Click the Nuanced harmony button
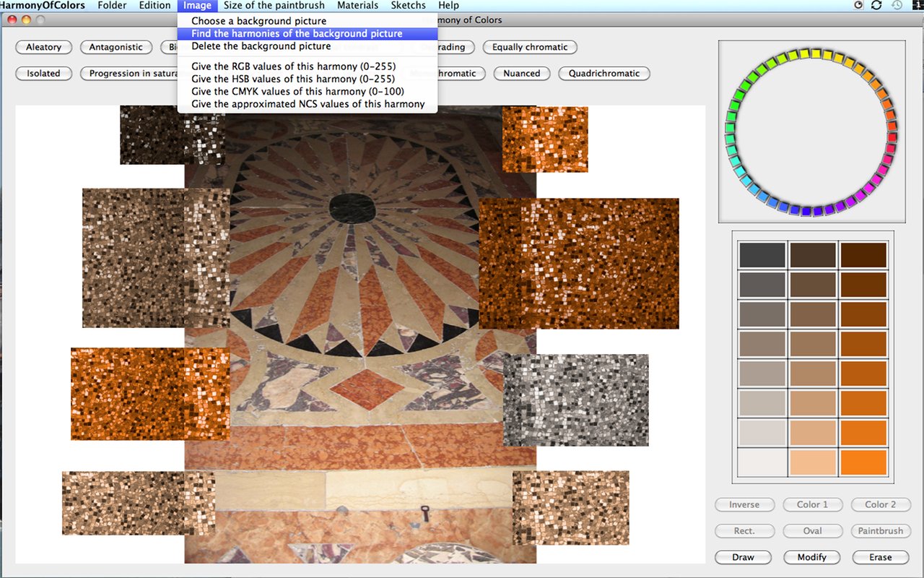The image size is (924, 578). [521, 73]
